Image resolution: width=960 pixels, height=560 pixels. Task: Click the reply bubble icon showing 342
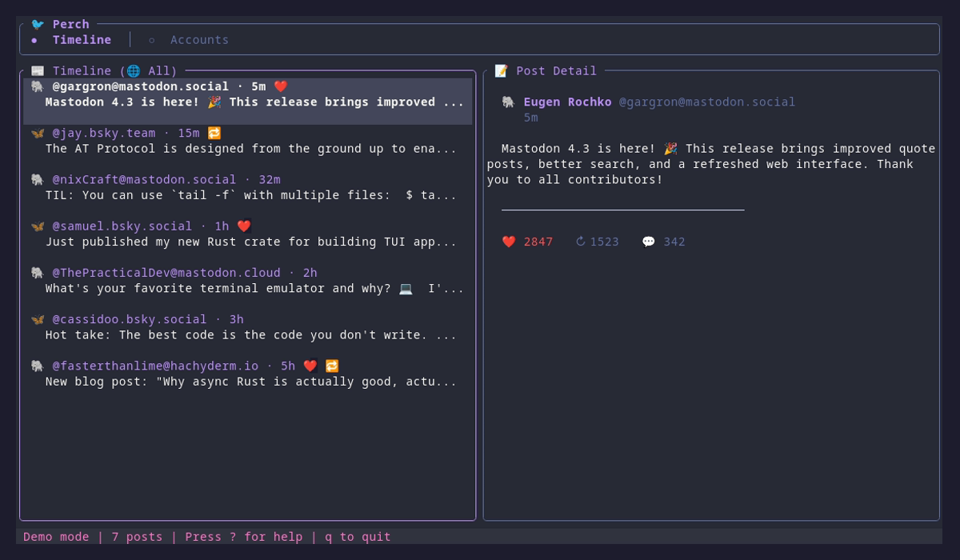coord(649,242)
